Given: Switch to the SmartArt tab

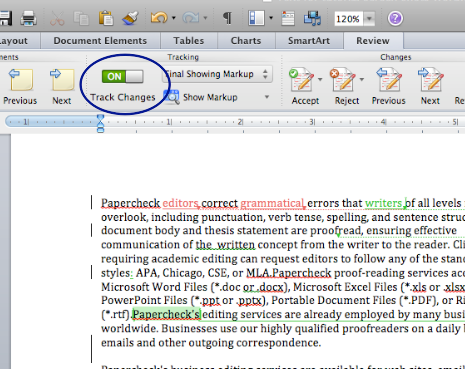Looking at the screenshot, I should [x=309, y=41].
